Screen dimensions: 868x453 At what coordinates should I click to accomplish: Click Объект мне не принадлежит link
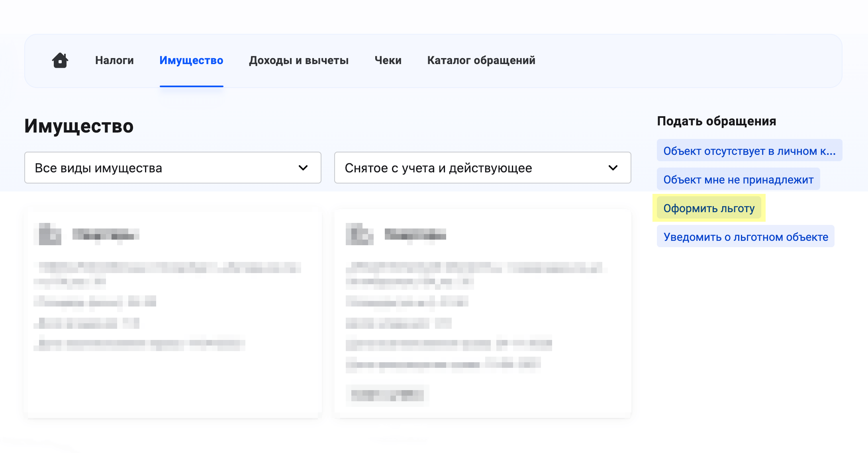tap(738, 179)
